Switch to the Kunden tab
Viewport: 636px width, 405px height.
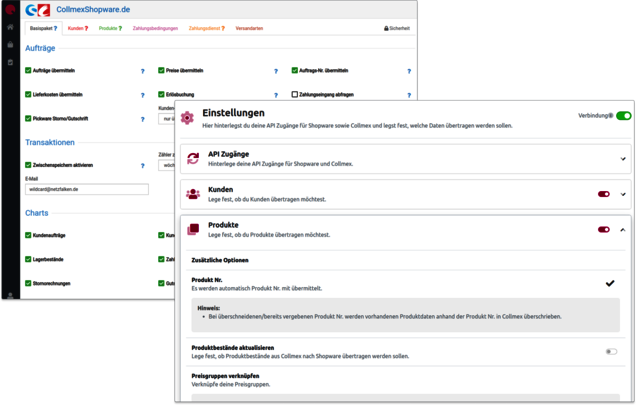(78, 28)
